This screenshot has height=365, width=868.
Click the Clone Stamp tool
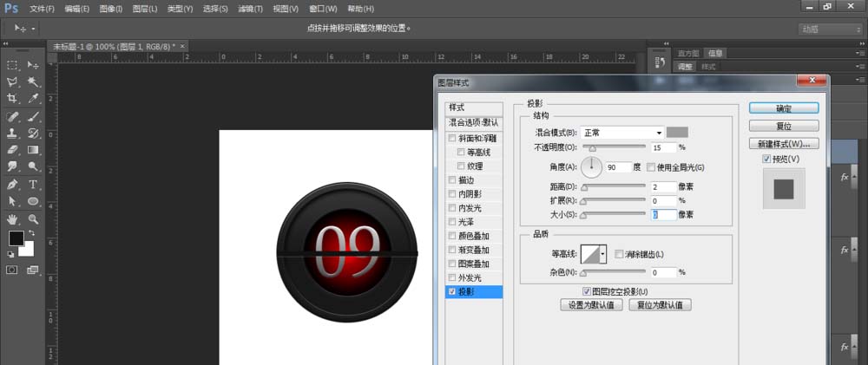tap(13, 134)
